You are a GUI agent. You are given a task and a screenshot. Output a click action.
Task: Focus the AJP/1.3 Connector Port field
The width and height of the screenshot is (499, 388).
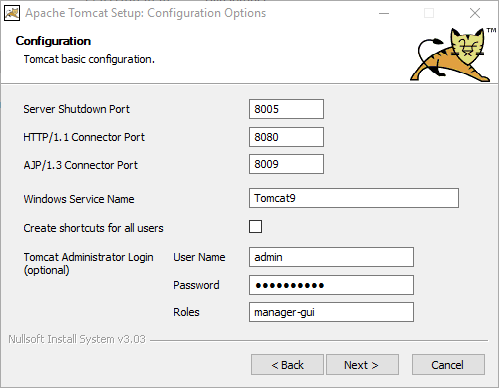click(x=286, y=164)
